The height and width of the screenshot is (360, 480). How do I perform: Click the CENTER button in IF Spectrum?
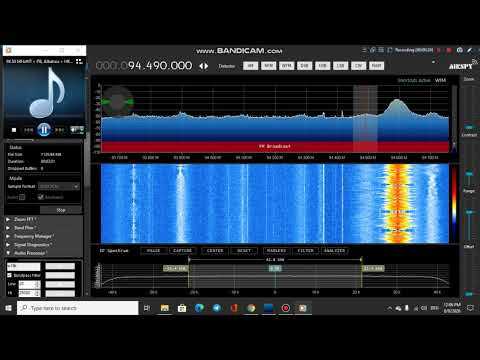pos(215,251)
